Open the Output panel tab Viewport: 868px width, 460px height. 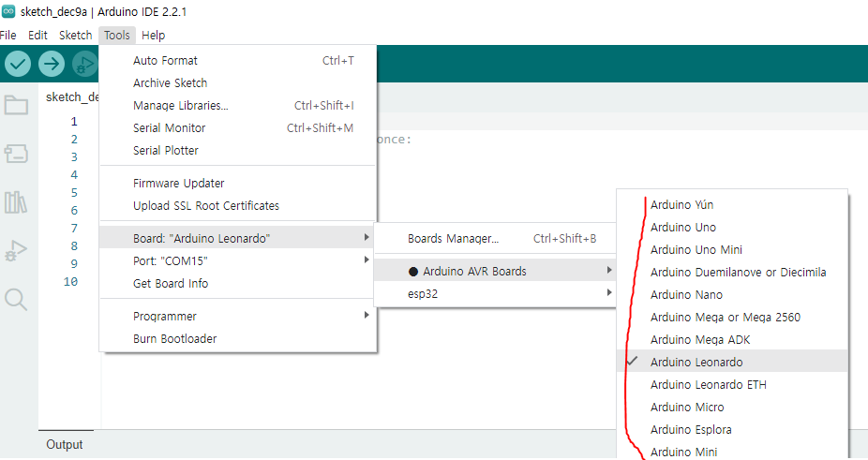tap(65, 445)
